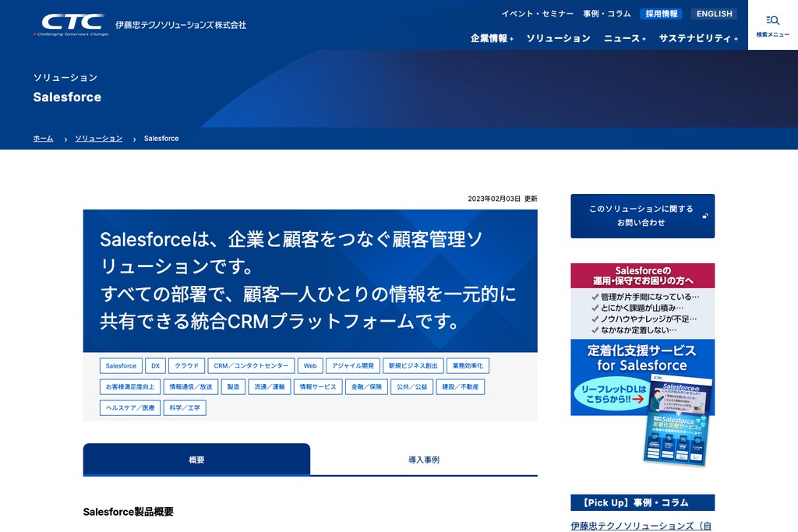Click the クラウド tag
This screenshot has height=532, width=798.
[x=187, y=365]
